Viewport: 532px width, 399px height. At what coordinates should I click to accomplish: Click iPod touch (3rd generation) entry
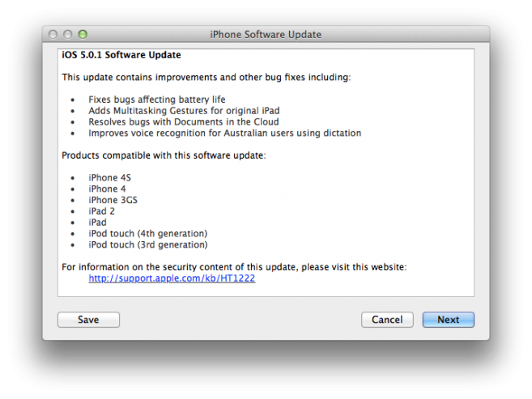pyautogui.click(x=148, y=245)
